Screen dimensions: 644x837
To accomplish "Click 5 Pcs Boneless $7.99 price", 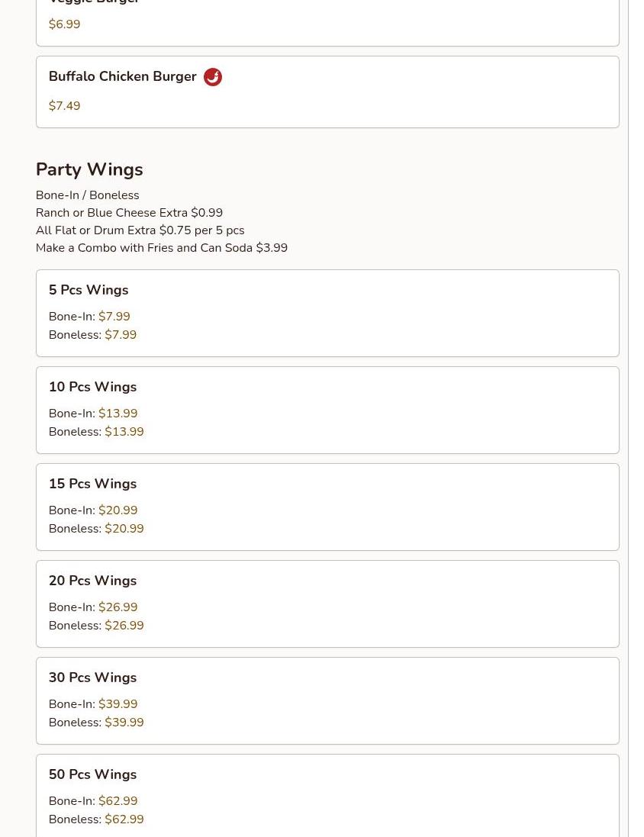I will tap(121, 335).
